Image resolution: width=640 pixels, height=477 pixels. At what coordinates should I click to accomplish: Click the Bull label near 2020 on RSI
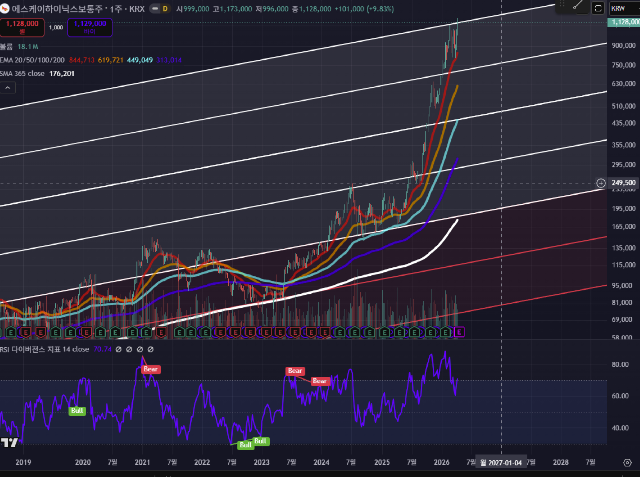[x=77, y=411]
